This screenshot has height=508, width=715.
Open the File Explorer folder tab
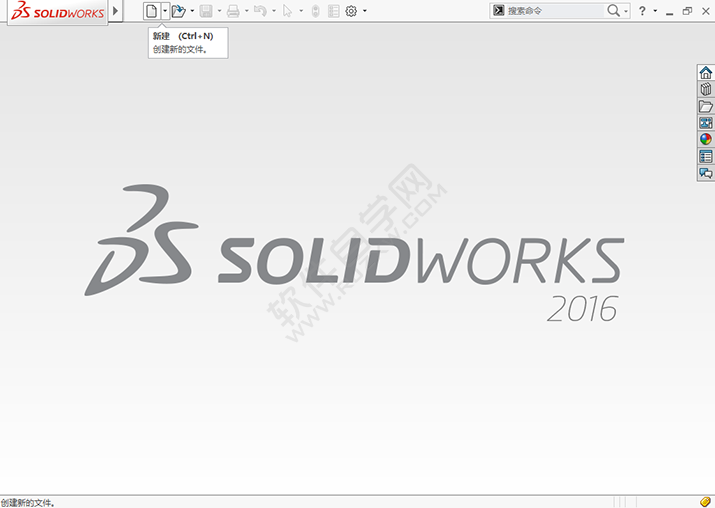click(x=705, y=106)
